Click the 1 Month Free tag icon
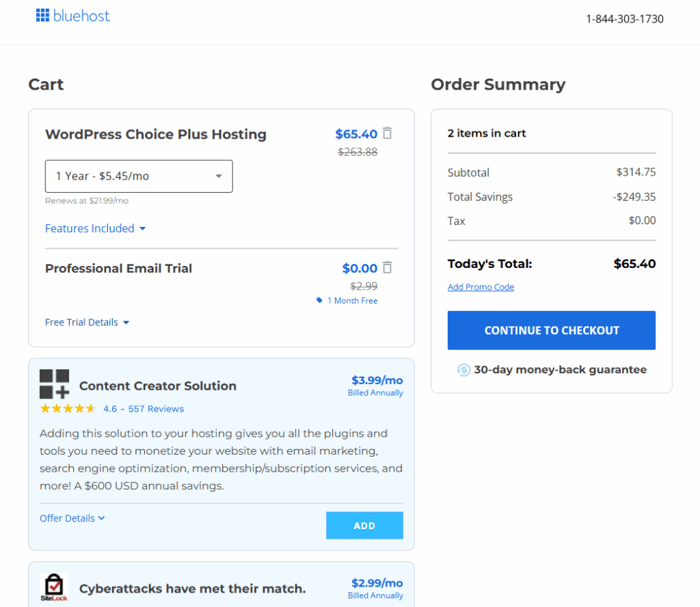Viewport: 700px width, 607px height. click(x=319, y=300)
